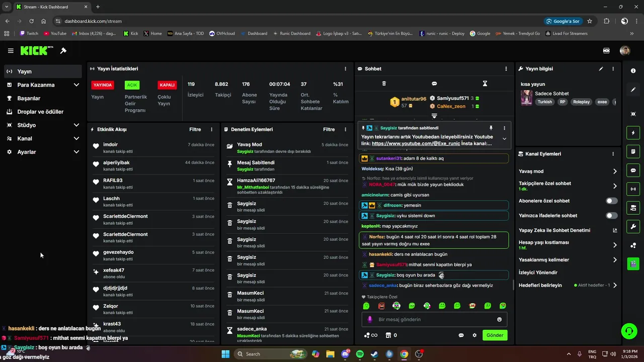Switch to Stream - Kick Dashboard tab
The width and height of the screenshot is (644, 362).
pyautogui.click(x=52, y=7)
